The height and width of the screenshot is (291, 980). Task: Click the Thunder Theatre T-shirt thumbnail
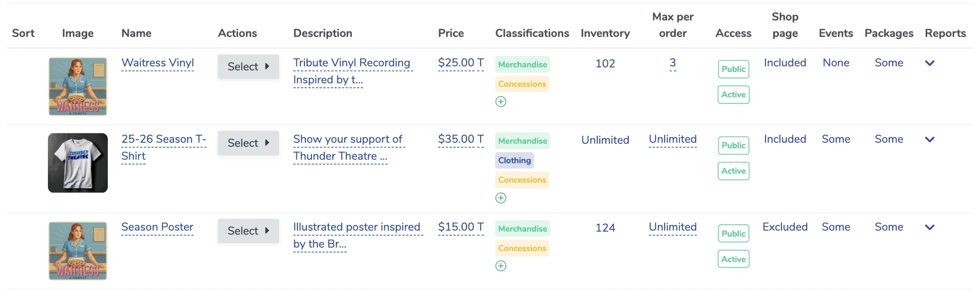pos(78,163)
